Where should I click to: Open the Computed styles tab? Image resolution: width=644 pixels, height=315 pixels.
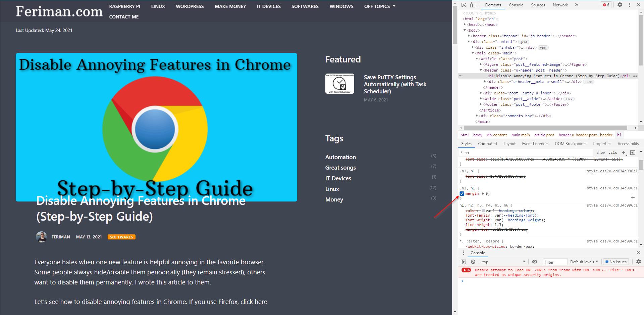487,144
